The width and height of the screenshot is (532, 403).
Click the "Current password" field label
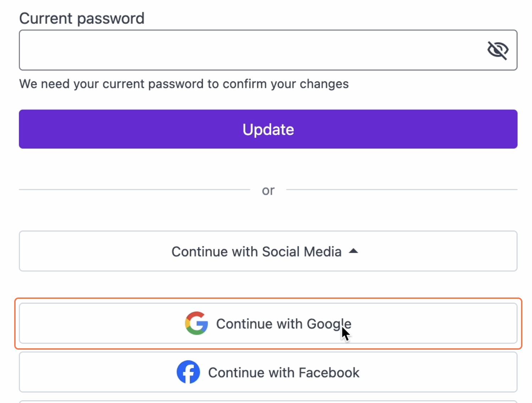coord(82,18)
